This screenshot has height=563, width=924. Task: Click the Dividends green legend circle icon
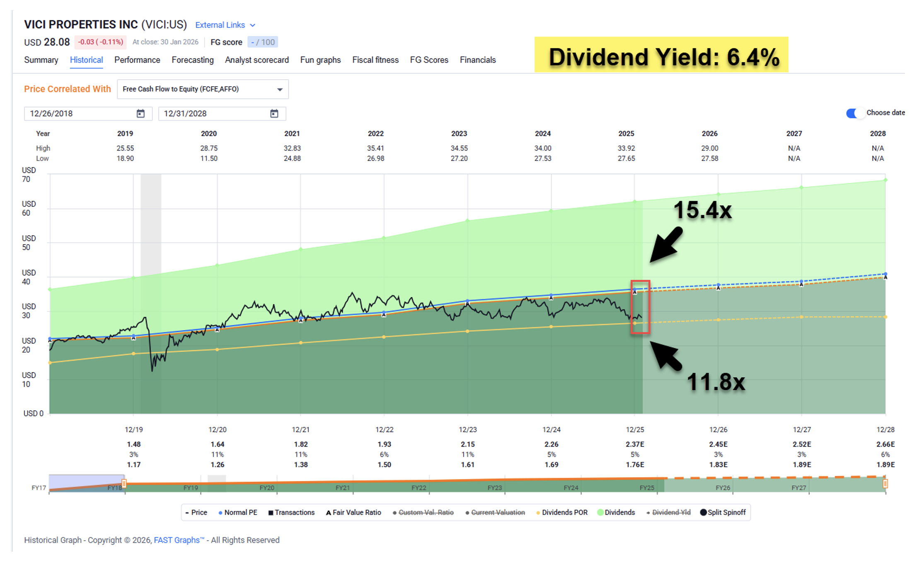coord(600,512)
